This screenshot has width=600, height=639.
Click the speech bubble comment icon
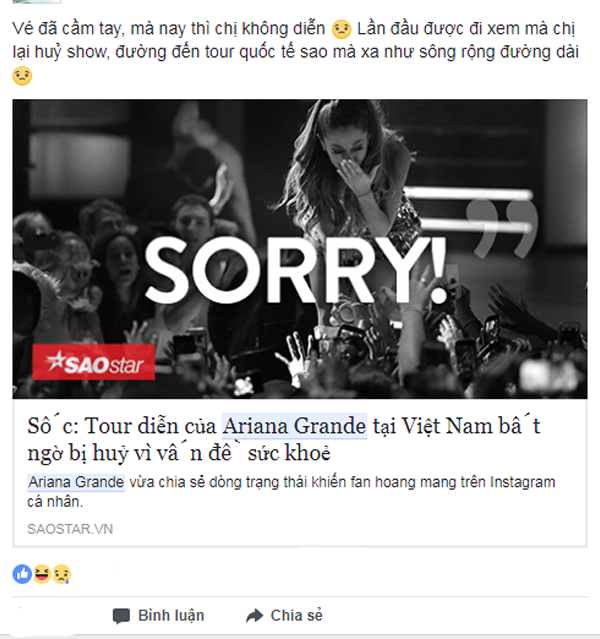(121, 616)
